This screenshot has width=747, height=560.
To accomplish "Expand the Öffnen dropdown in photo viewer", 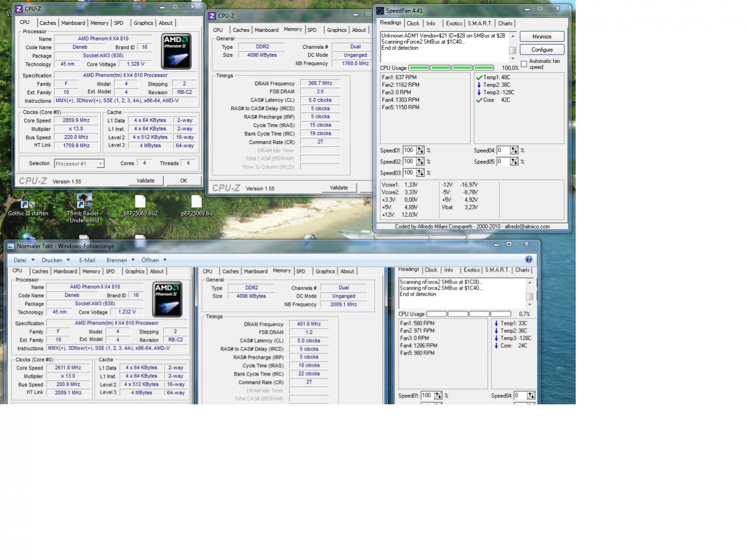I will 165,260.
